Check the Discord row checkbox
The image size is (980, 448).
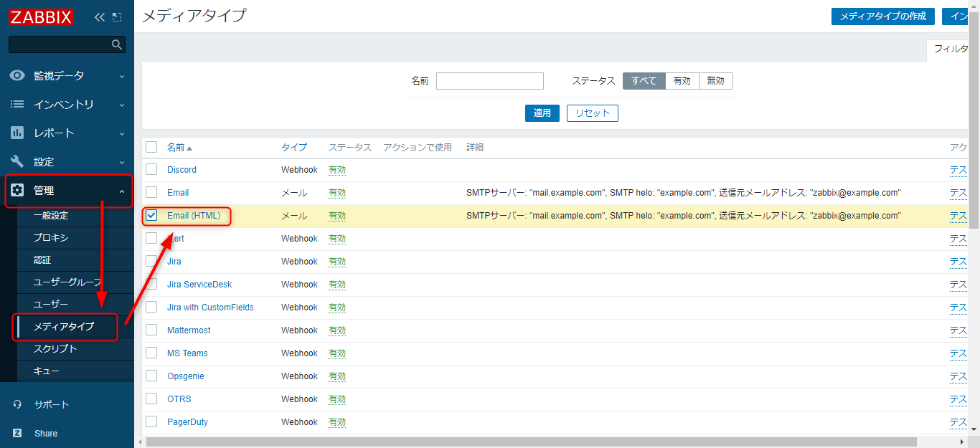(151, 169)
